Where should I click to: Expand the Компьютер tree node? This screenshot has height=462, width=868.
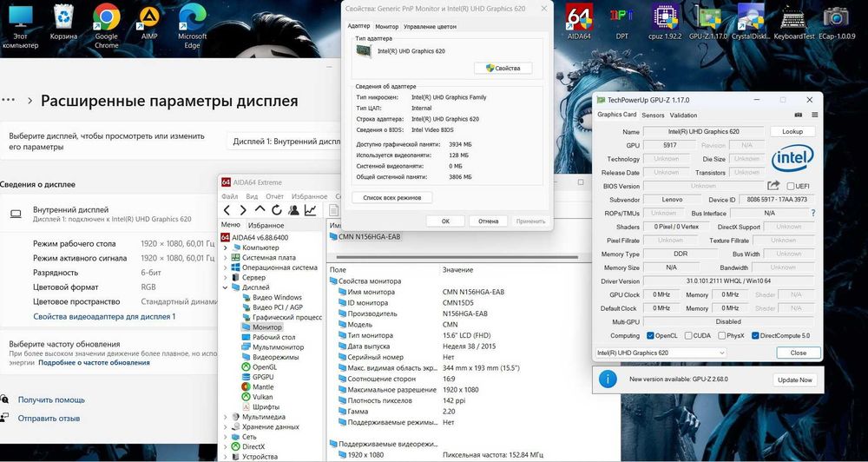pos(226,247)
